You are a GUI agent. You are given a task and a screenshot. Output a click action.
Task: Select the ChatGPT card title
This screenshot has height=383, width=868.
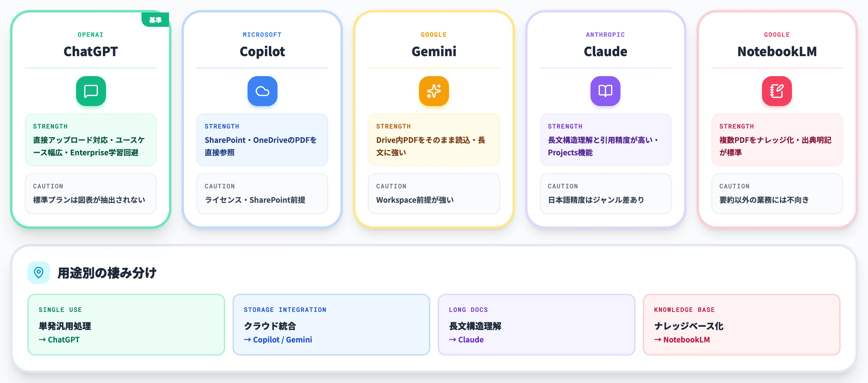click(x=91, y=51)
